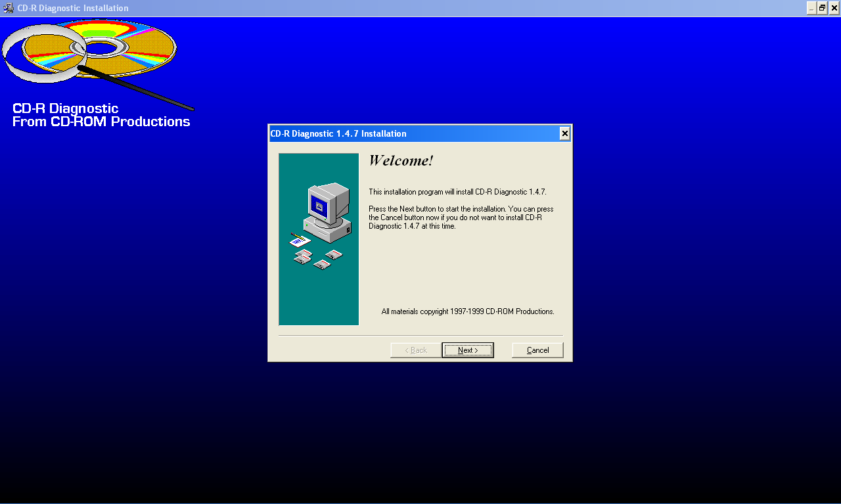Close the CD-R Diagnostic 1.4.7 dialog
The image size is (841, 504).
coord(564,133)
